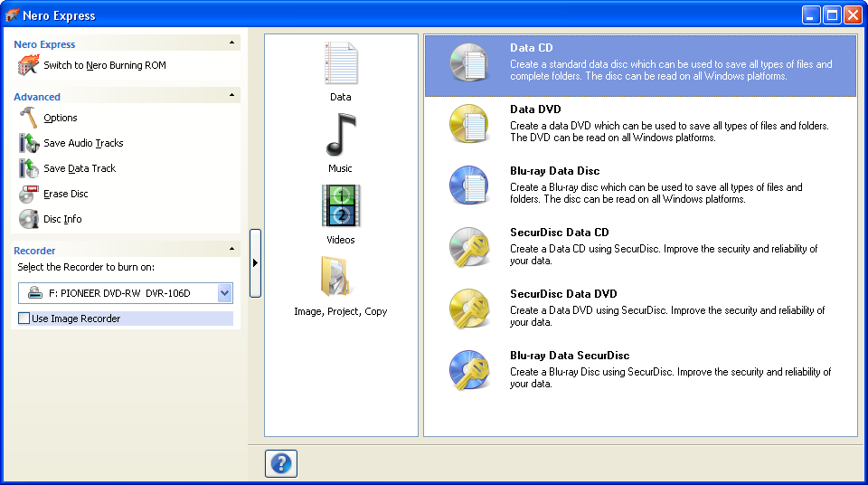Click the Save Data Track link
The width and height of the screenshot is (868, 485).
pyautogui.click(x=80, y=168)
